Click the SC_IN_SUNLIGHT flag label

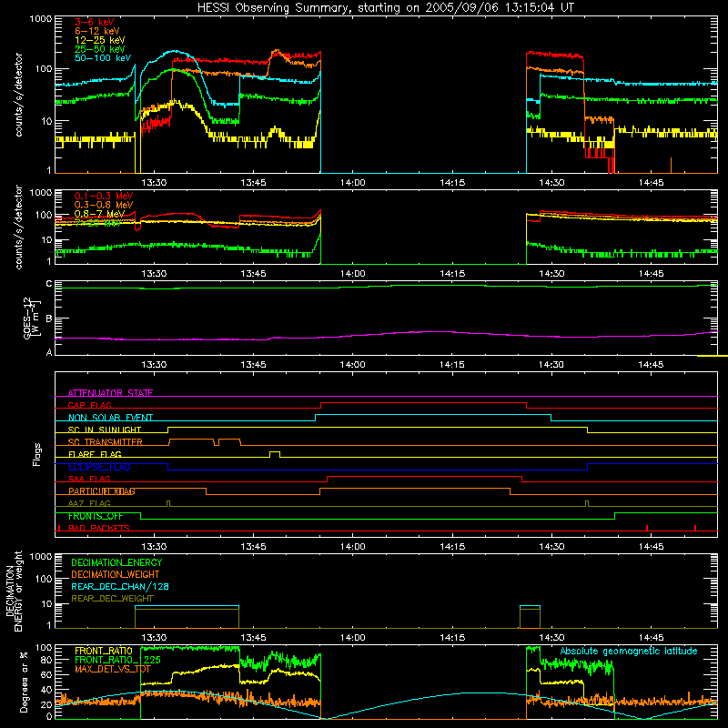click(105, 430)
